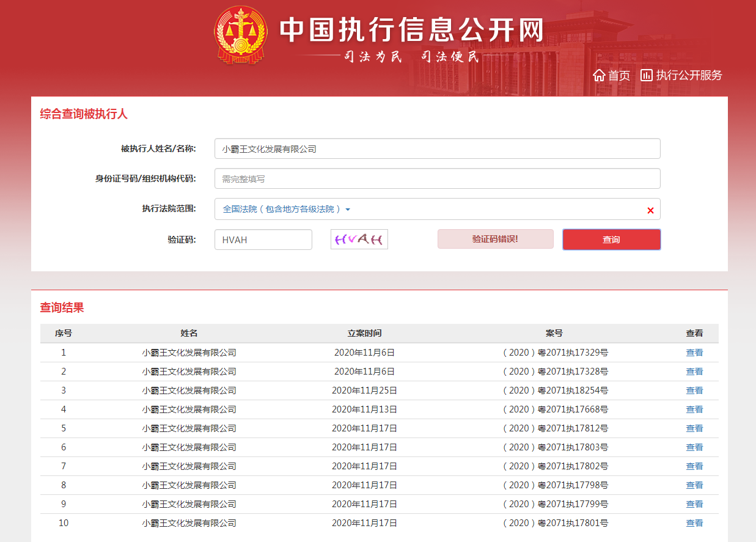Open 查看 details for case 粤2071执18254号
The height and width of the screenshot is (542, 756).
tap(694, 390)
